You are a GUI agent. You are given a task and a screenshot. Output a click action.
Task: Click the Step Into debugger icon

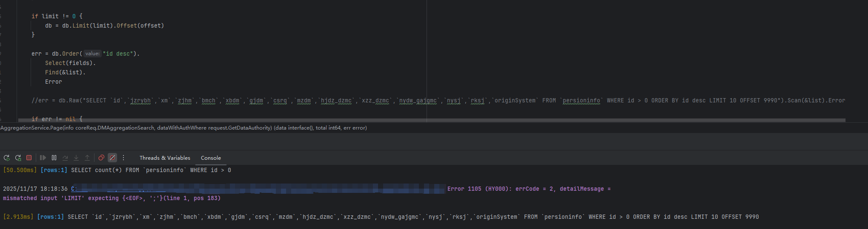pos(76,158)
